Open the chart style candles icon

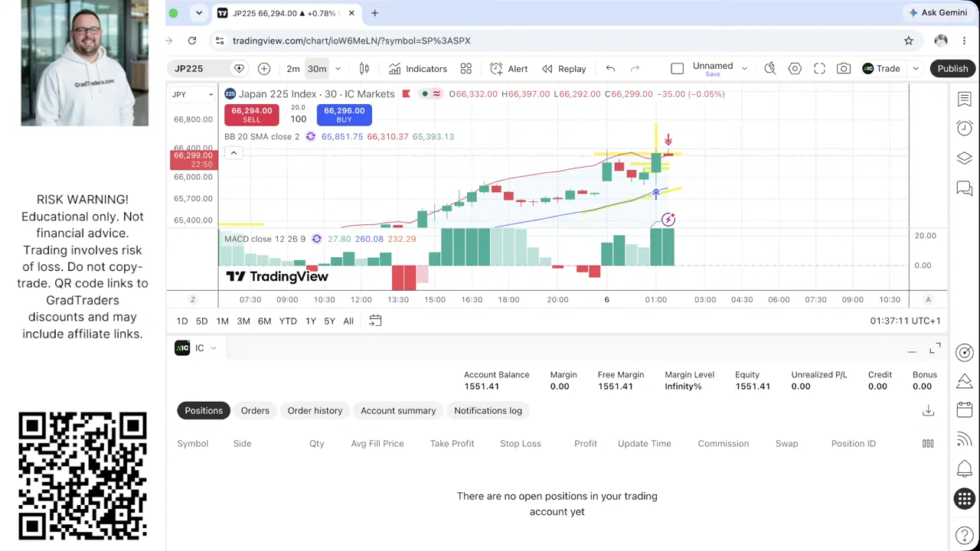pyautogui.click(x=364, y=69)
